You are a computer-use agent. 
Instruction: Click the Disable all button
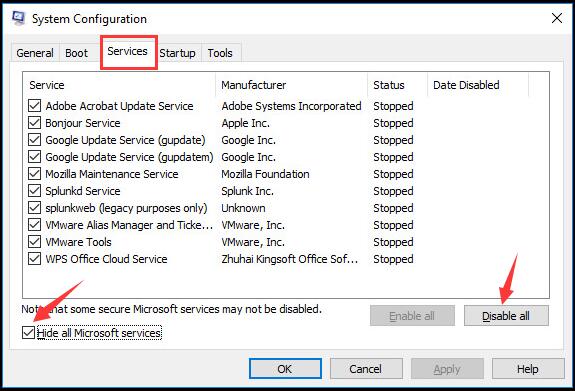click(506, 316)
